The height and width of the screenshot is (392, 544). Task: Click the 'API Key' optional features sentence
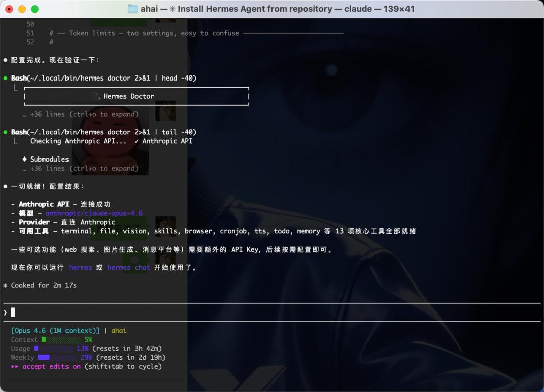[172, 249]
